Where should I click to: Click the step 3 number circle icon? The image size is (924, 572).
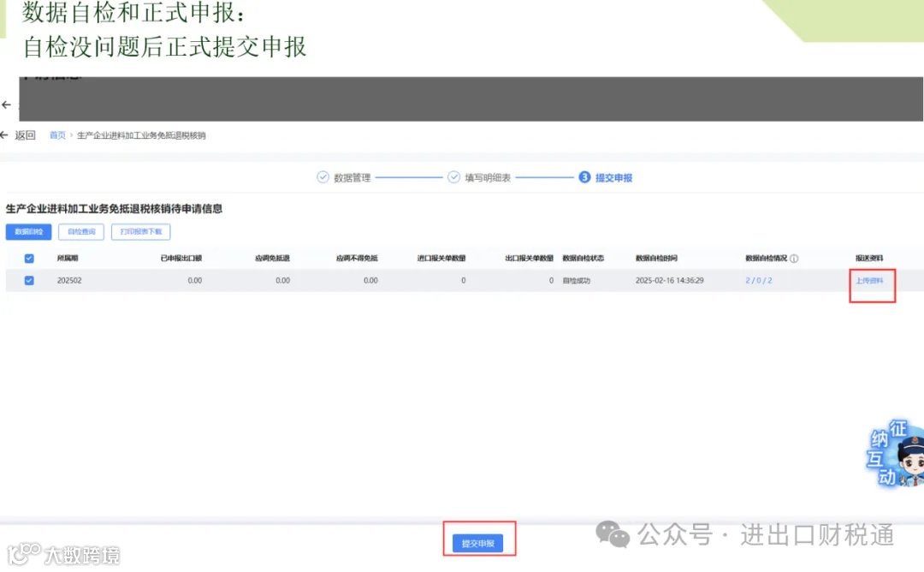584,177
